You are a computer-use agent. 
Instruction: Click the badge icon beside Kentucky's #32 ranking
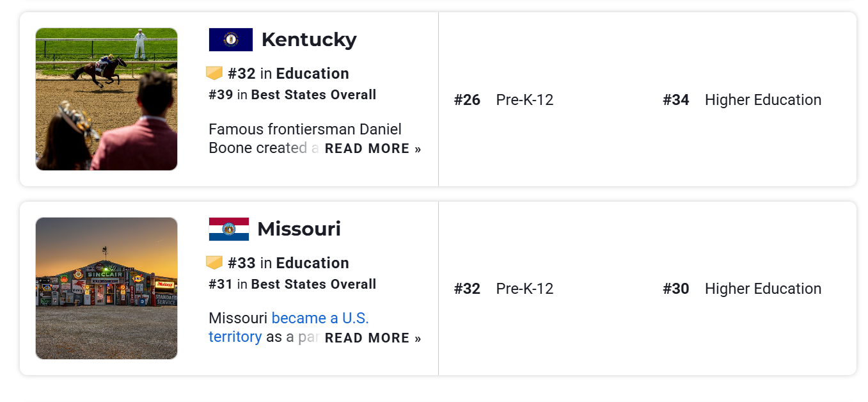214,74
